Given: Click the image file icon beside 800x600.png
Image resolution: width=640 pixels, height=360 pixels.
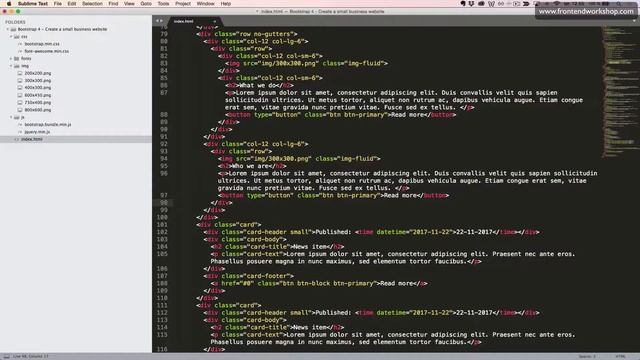Looking at the screenshot, I should [20, 110].
